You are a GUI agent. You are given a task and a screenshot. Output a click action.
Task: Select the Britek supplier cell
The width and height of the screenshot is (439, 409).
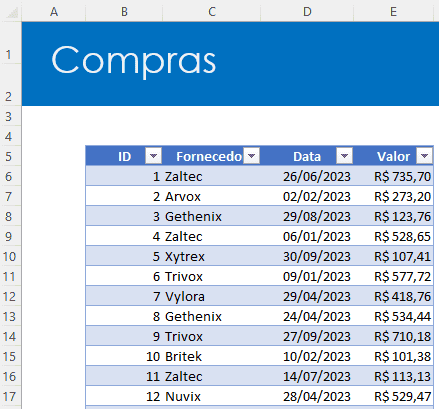point(212,356)
